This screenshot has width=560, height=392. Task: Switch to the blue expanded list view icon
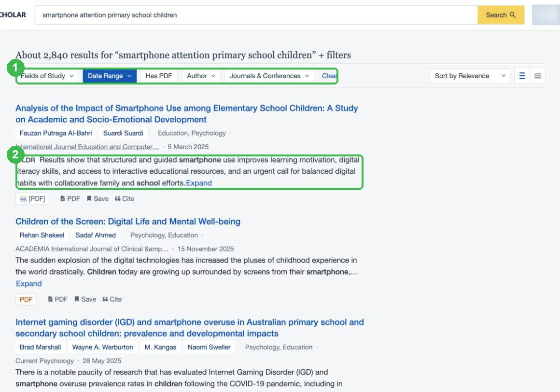click(x=522, y=76)
